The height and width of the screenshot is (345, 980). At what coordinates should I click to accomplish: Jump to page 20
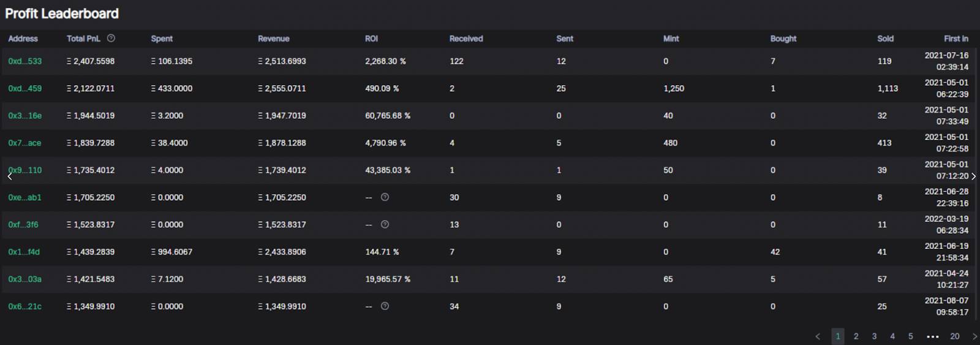[x=954, y=336]
